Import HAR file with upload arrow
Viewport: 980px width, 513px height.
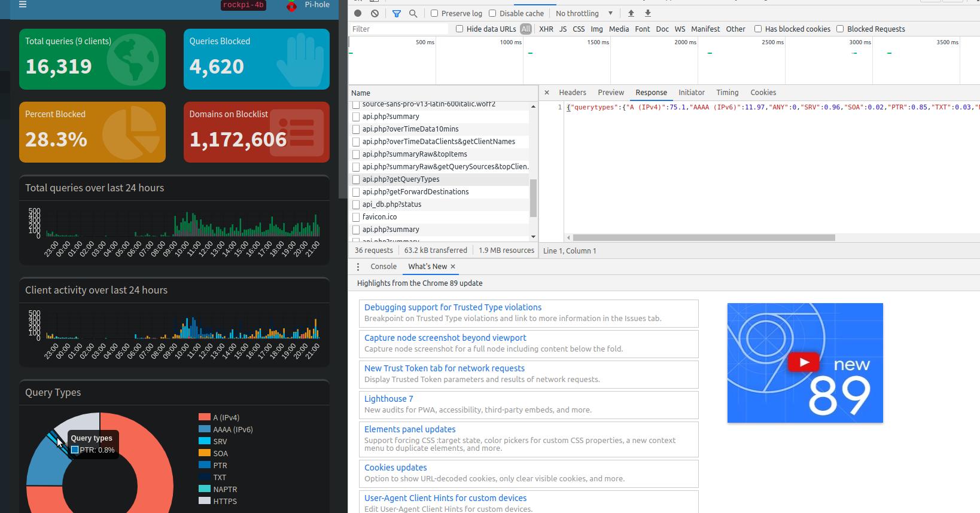point(631,13)
